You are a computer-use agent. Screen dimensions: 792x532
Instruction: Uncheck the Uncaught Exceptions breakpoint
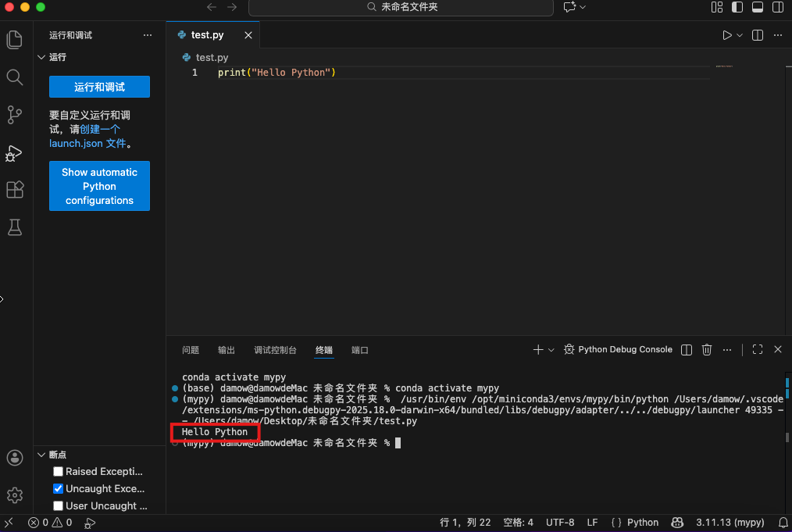click(59, 489)
